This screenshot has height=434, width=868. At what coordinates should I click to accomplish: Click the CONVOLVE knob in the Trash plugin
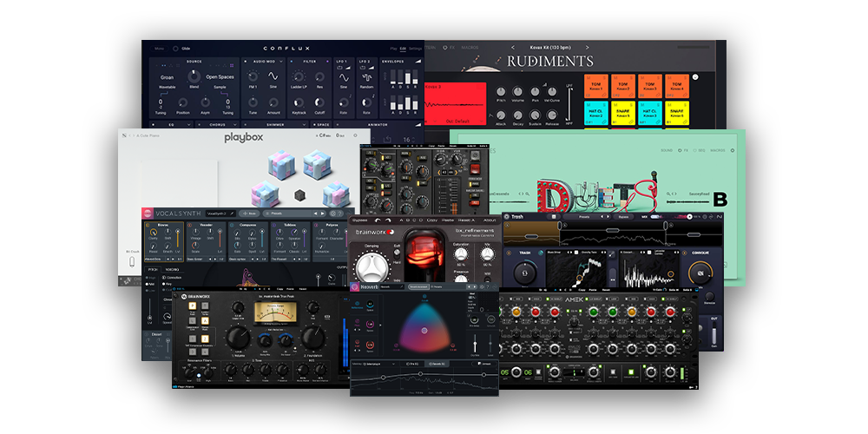pyautogui.click(x=700, y=273)
